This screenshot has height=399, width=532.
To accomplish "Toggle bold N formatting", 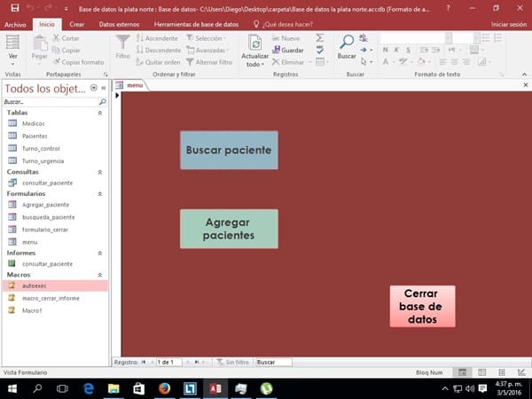I will [386, 50].
